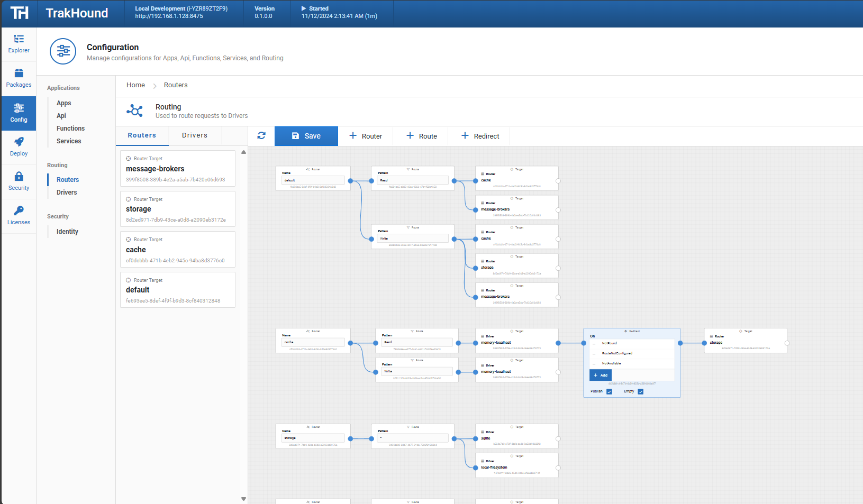Edit Pattern field with asterisk value
Image resolution: width=863 pixels, height=504 pixels.
click(413, 438)
